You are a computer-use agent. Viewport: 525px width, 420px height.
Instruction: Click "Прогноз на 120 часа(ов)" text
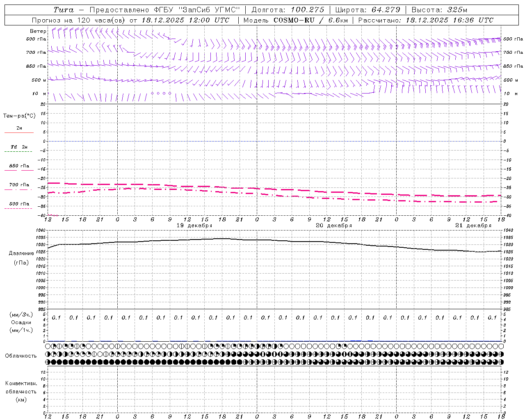pyautogui.click(x=79, y=20)
